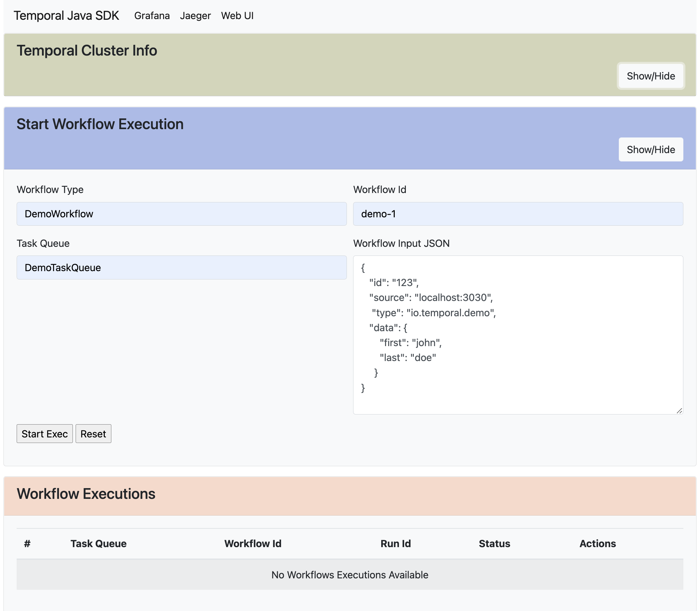The width and height of the screenshot is (700, 611).
Task: Click the Temporal Cluster Info heading
Action: tap(87, 51)
